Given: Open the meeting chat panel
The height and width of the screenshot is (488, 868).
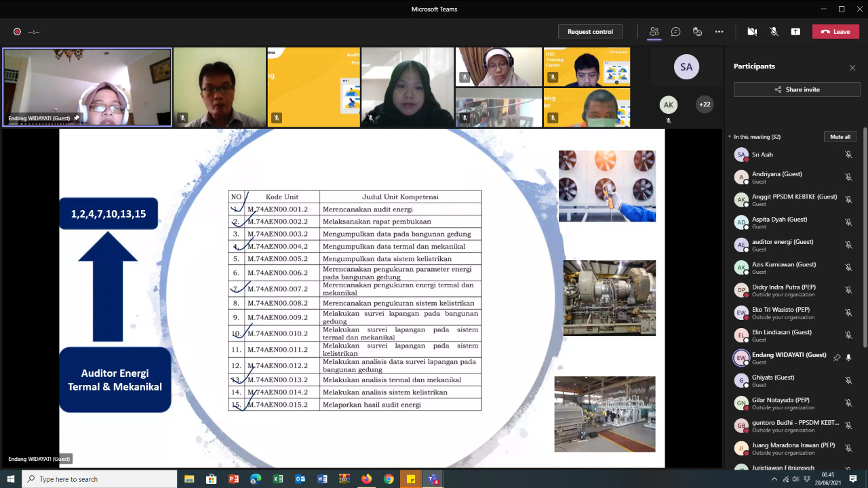Looking at the screenshot, I should click(x=675, y=32).
